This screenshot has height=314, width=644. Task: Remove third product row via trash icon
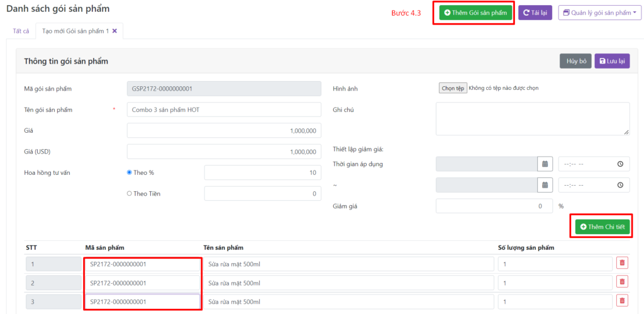[623, 301]
